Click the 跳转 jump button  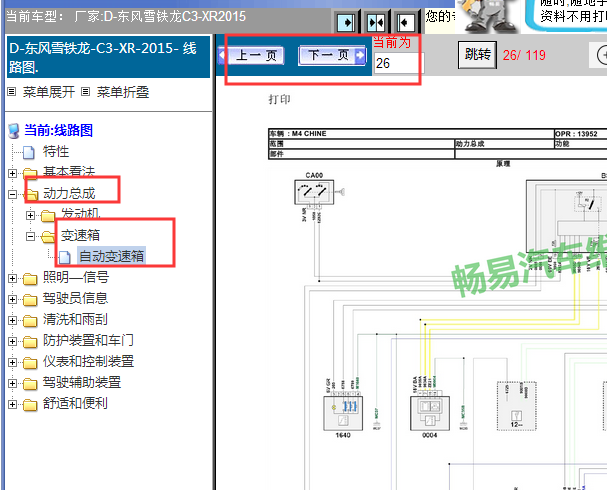(477, 55)
